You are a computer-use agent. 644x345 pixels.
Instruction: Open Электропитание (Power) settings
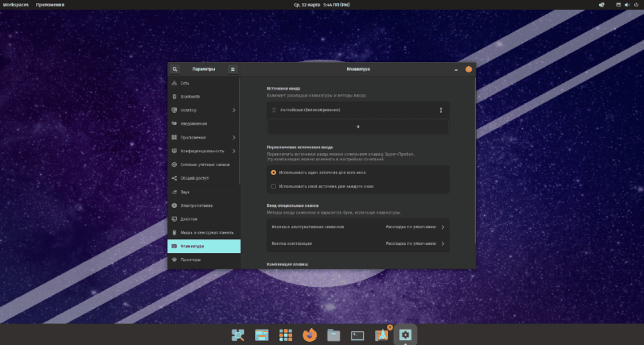pos(204,206)
